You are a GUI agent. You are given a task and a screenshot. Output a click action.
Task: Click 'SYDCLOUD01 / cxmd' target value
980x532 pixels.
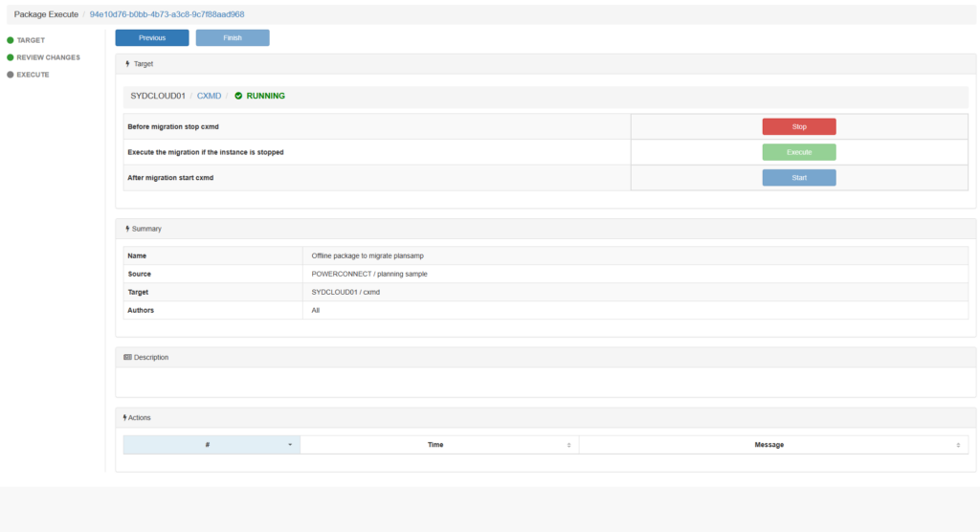(x=345, y=292)
